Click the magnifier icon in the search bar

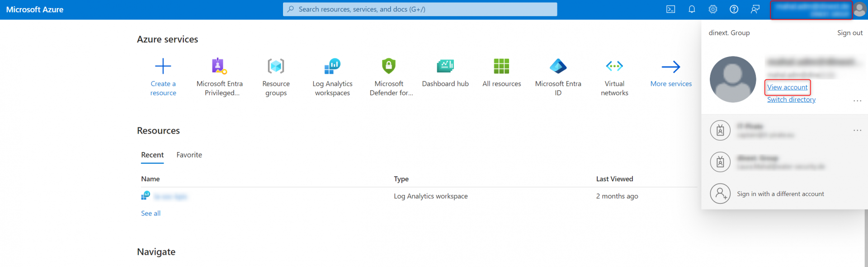tap(291, 9)
